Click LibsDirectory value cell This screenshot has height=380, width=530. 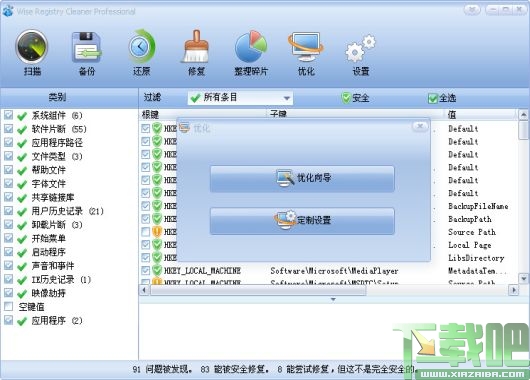[x=476, y=258]
